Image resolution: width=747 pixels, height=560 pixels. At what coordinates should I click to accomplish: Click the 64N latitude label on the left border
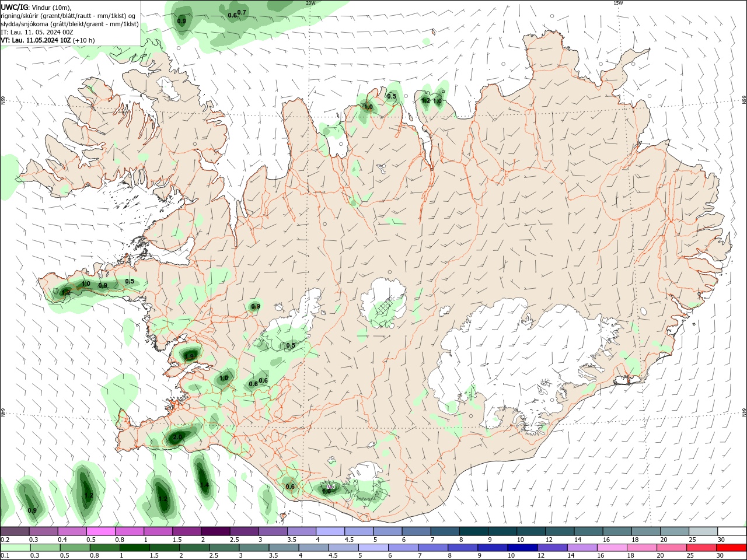point(3,413)
